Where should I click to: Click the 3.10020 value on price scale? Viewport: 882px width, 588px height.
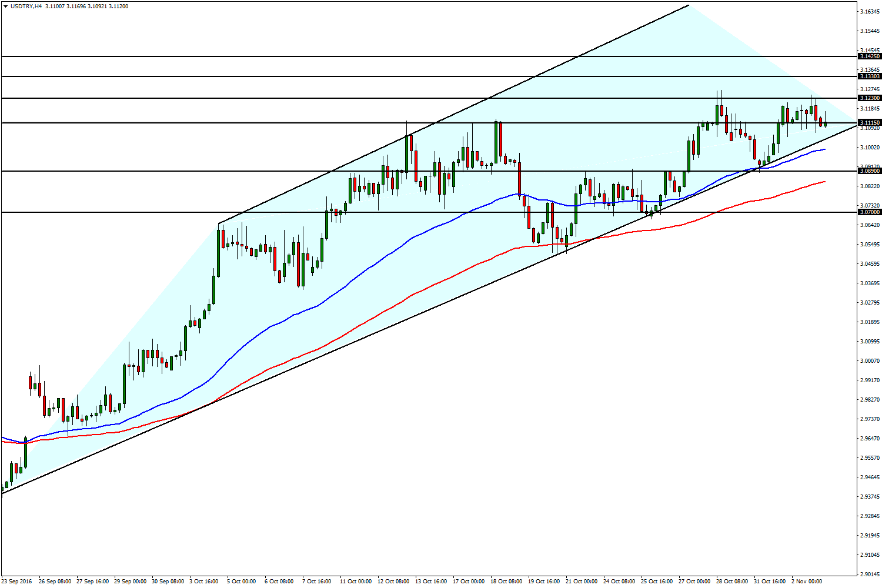click(x=870, y=148)
